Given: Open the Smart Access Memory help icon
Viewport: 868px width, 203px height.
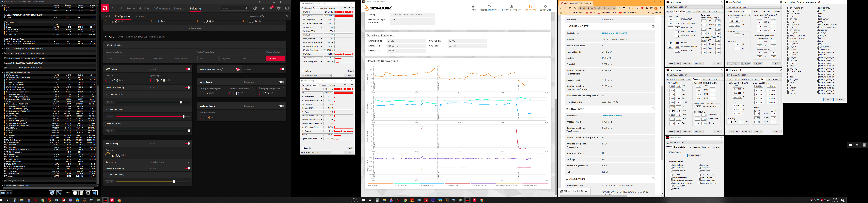Looking at the screenshot, I should coord(222,69).
